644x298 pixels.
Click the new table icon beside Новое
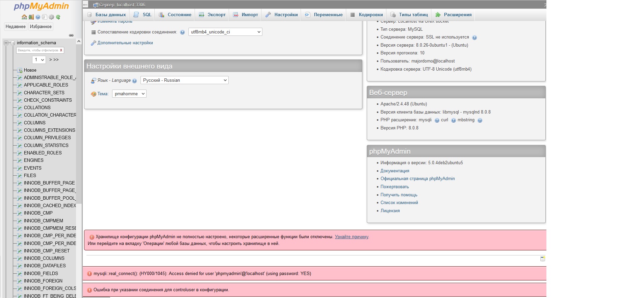pyautogui.click(x=20, y=70)
